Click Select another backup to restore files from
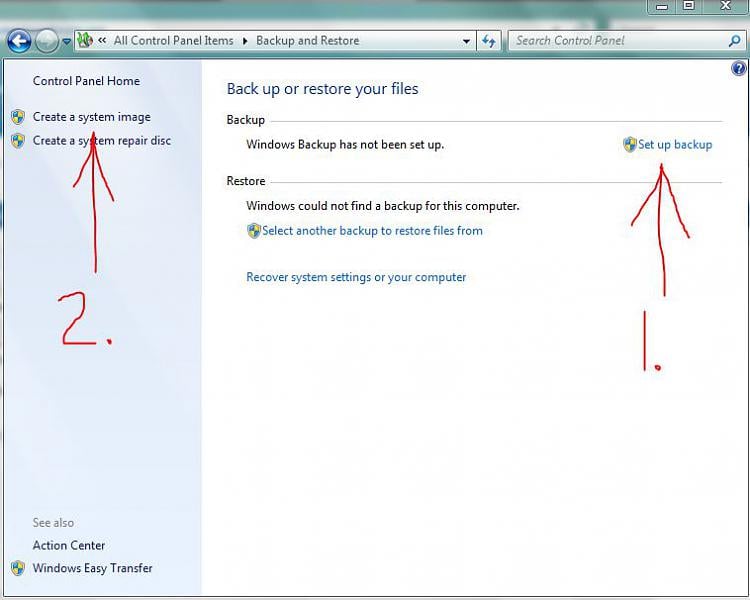This screenshot has width=750, height=600. tap(372, 231)
